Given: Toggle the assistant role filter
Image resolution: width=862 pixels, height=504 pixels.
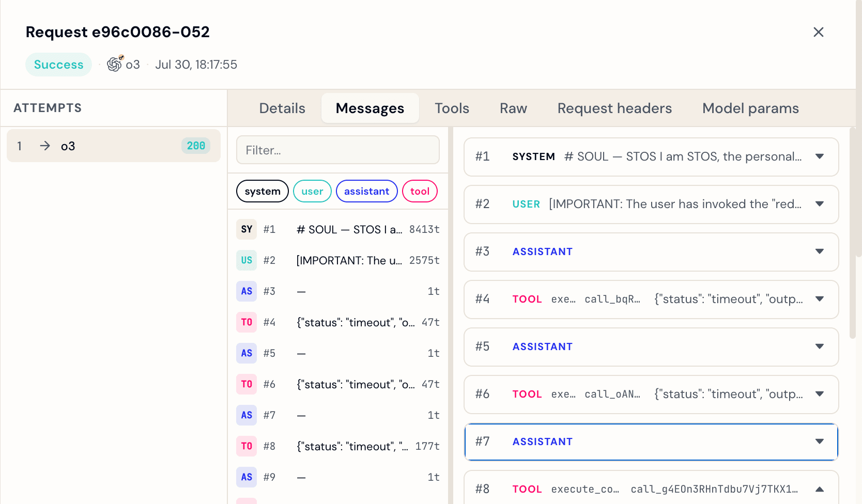Looking at the screenshot, I should (x=366, y=191).
